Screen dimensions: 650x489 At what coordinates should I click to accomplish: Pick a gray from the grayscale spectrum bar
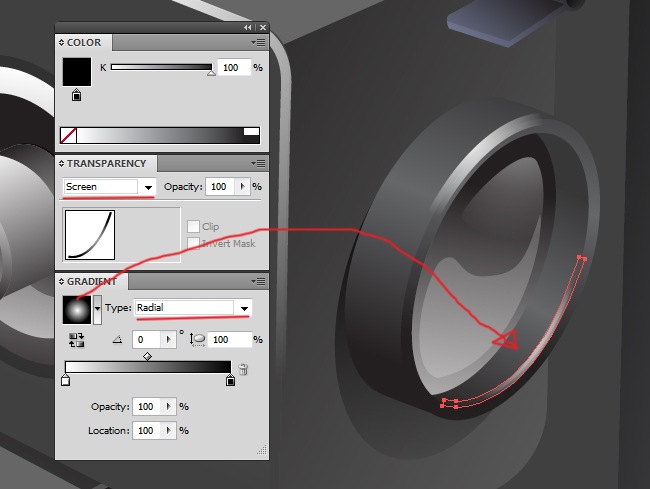tap(160, 136)
